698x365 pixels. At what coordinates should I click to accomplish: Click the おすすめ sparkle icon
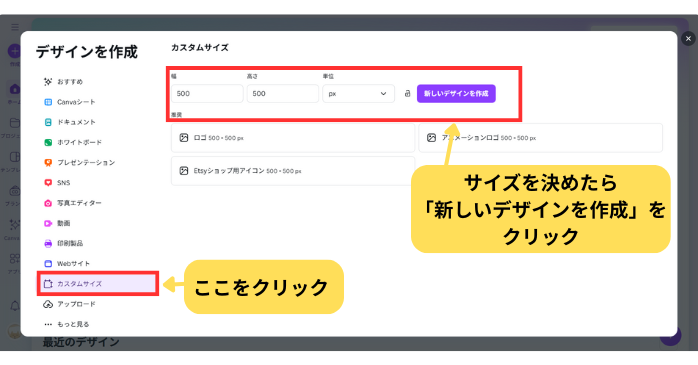tap(48, 81)
